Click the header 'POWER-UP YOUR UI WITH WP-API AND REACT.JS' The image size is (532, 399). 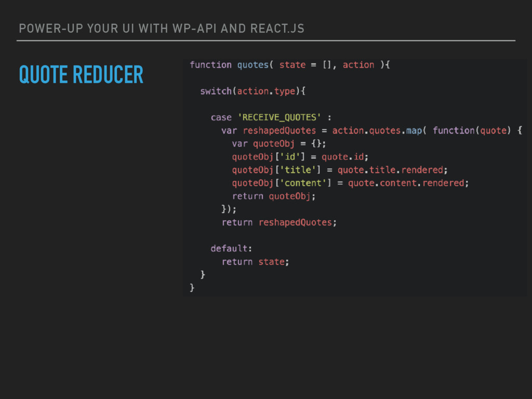click(x=162, y=29)
